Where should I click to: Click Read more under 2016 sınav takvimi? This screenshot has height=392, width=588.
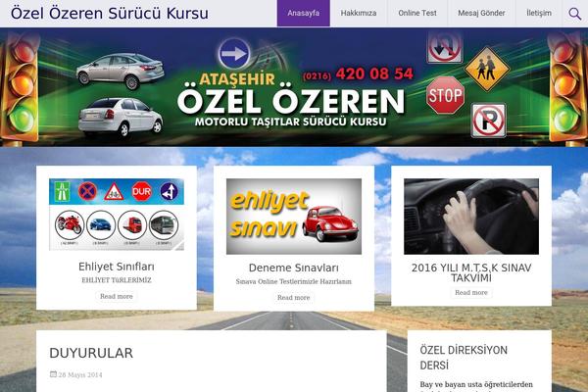click(x=471, y=293)
